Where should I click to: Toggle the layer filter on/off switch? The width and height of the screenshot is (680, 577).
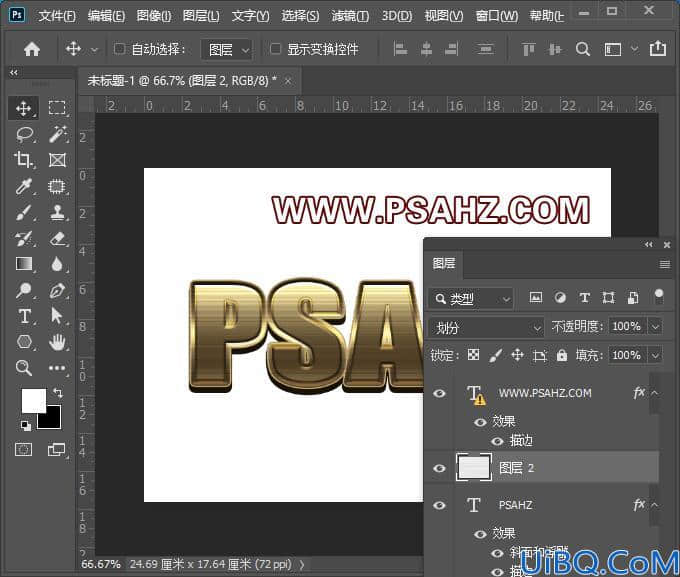tap(659, 297)
